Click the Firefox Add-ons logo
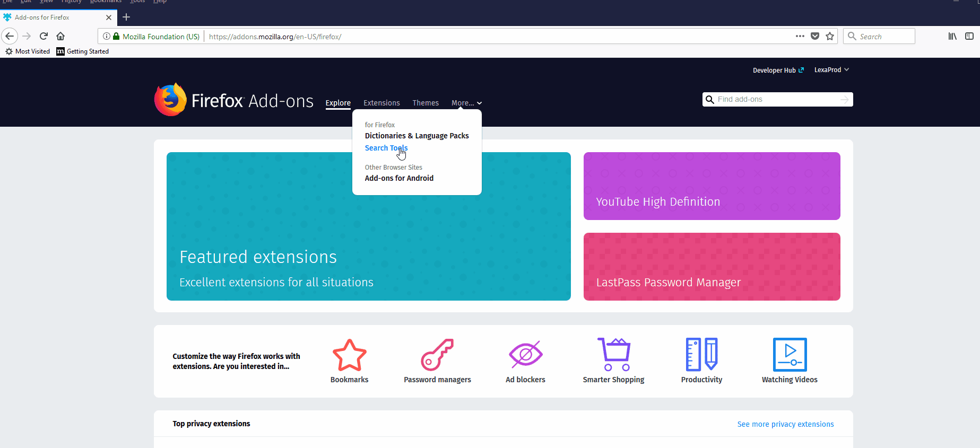 pos(234,100)
